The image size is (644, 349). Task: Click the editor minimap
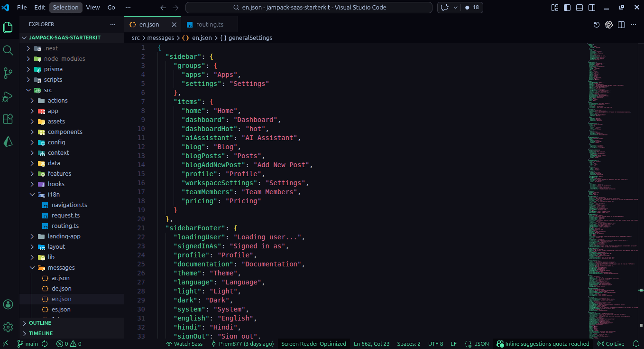tap(613, 190)
